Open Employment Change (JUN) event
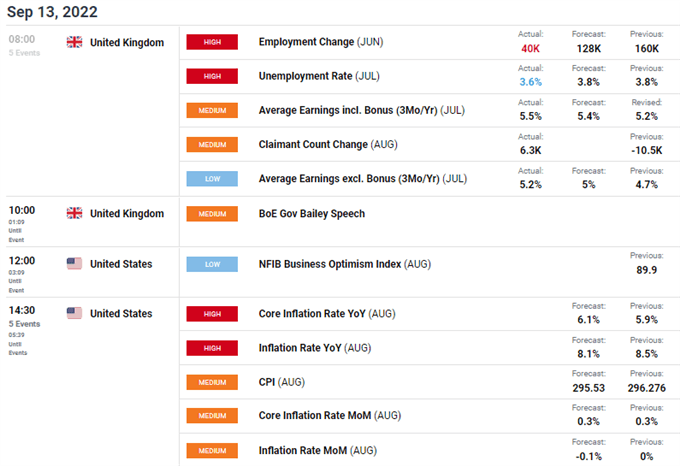The height and width of the screenshot is (466, 680). (321, 42)
